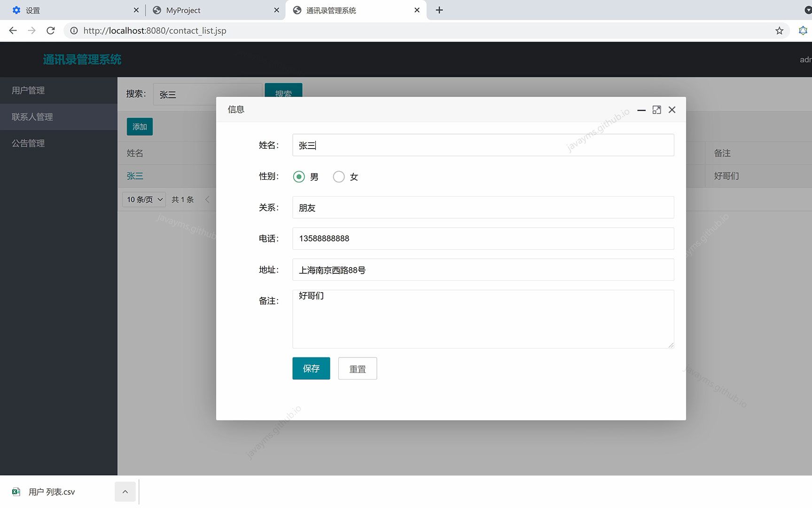Open 用户管理 in the sidebar

(58, 90)
